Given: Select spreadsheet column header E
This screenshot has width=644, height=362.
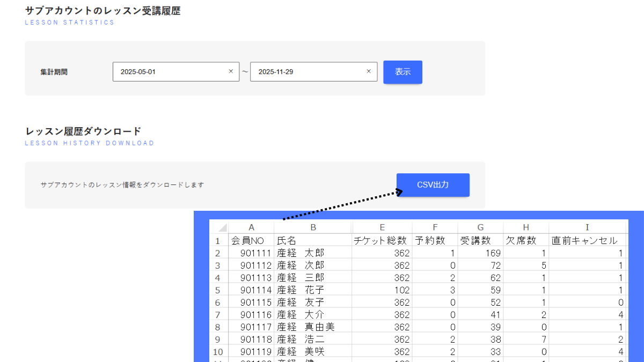Looking at the screenshot, I should coord(382,226).
